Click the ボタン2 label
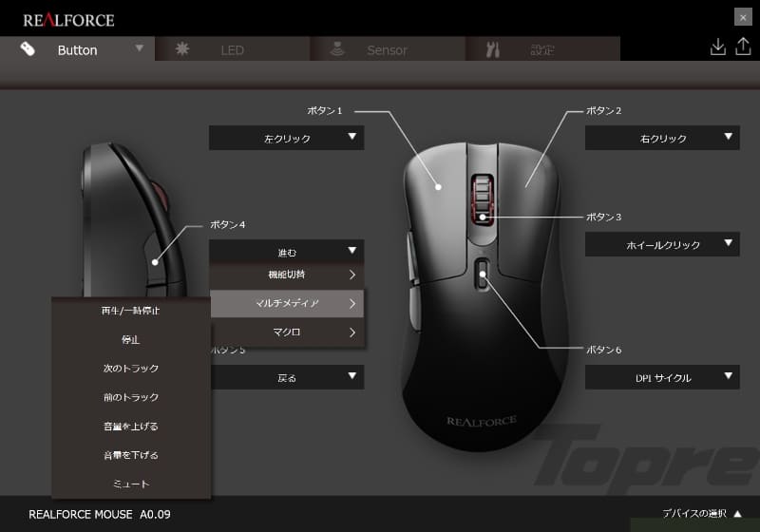The height and width of the screenshot is (532, 760). (604, 110)
